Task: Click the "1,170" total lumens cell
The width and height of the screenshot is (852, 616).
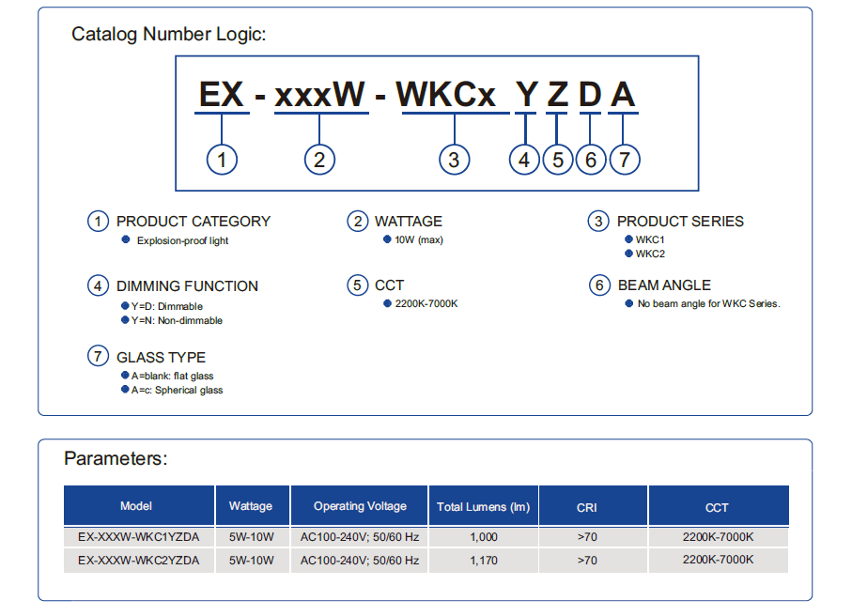Action: [x=484, y=561]
